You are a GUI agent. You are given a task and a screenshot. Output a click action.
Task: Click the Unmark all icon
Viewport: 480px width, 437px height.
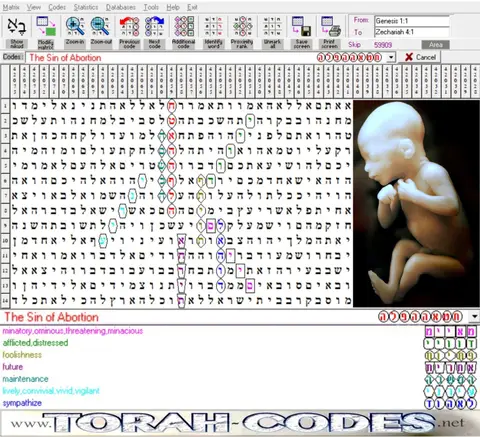(272, 27)
